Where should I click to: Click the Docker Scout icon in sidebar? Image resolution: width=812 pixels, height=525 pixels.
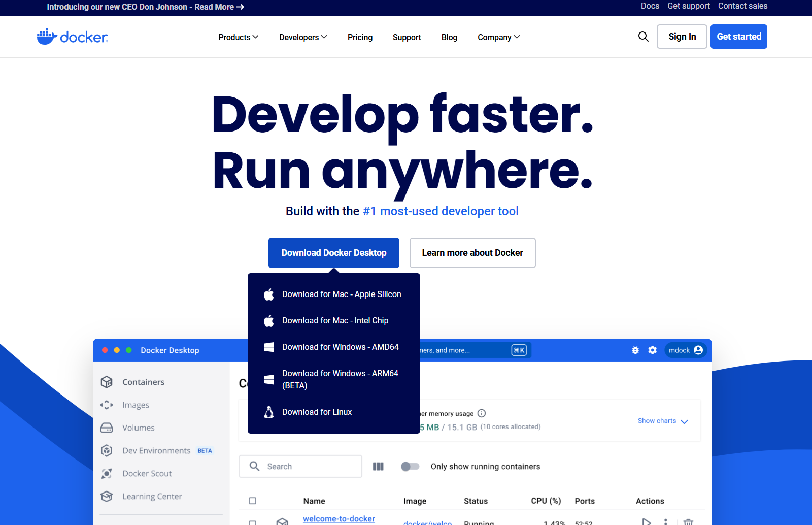click(107, 473)
